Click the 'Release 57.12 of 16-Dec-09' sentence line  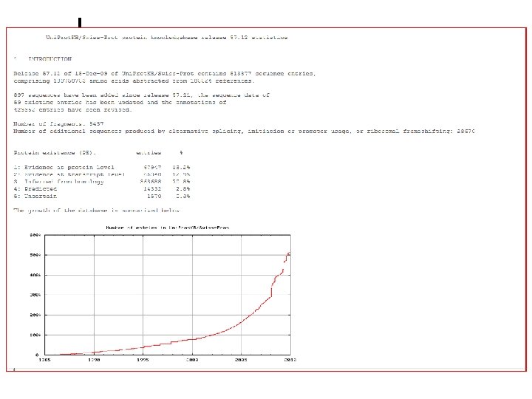165,74
